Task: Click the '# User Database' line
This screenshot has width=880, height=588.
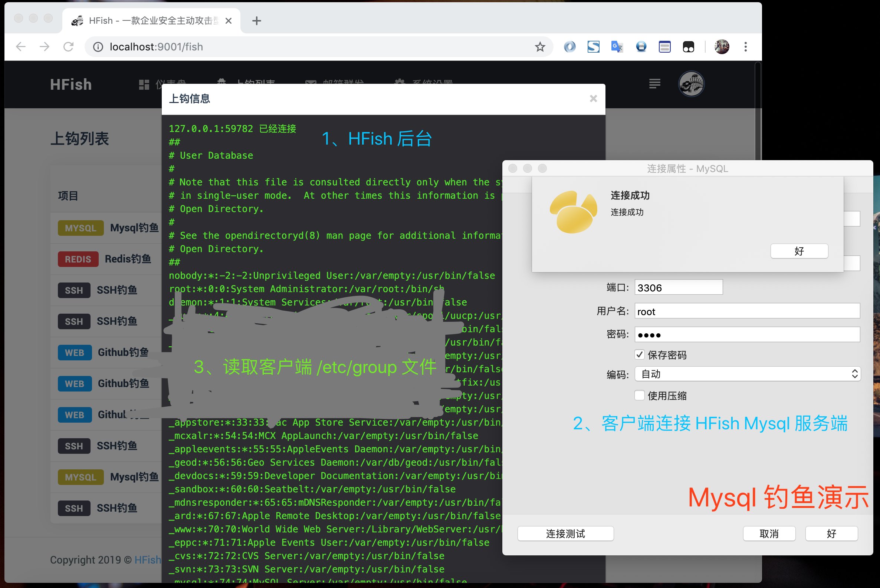Action: [211, 155]
